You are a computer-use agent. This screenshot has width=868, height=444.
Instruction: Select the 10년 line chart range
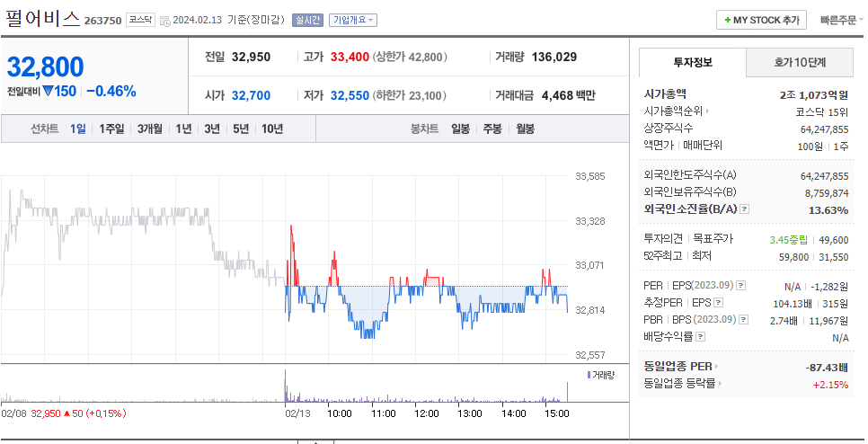[x=272, y=129]
